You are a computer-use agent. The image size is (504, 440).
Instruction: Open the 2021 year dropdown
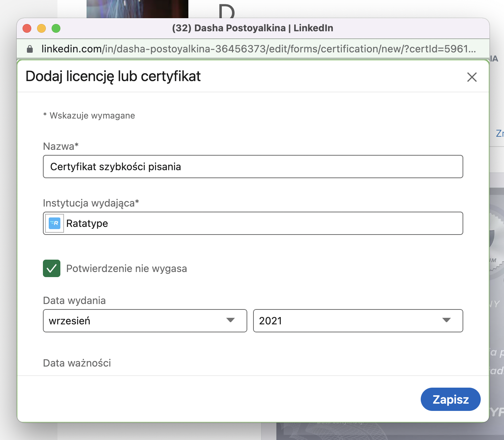[358, 321]
